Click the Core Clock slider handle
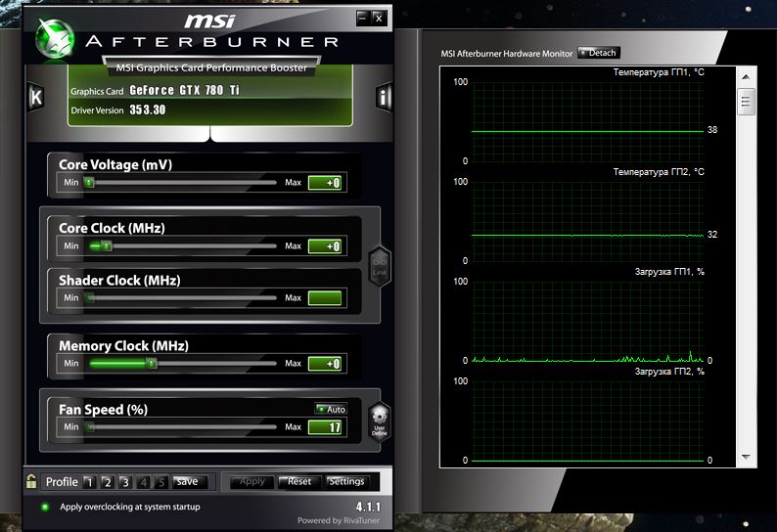Viewport: 777px width, 532px height. [106, 245]
